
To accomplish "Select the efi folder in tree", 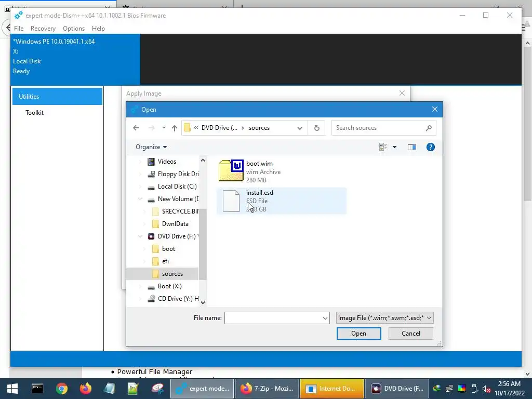I will coord(161,261).
